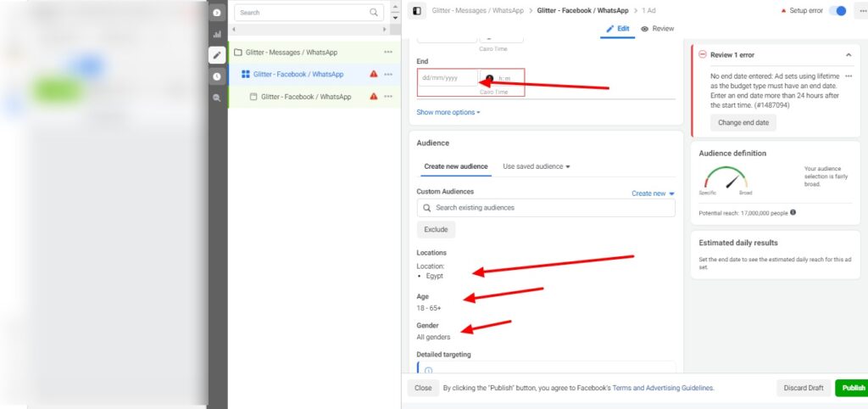
Task: Click the Change end date button
Action: [x=743, y=122]
